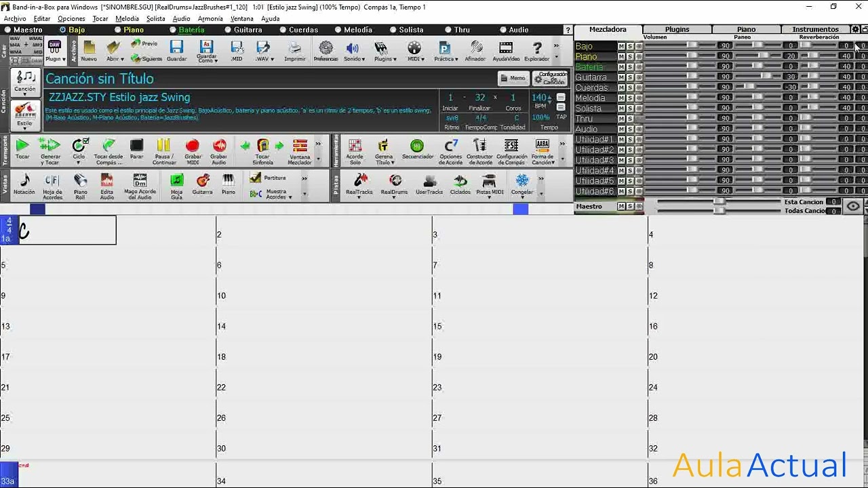The width and height of the screenshot is (868, 488).
Task: Open Canción dropdown button
Action: [x=25, y=81]
